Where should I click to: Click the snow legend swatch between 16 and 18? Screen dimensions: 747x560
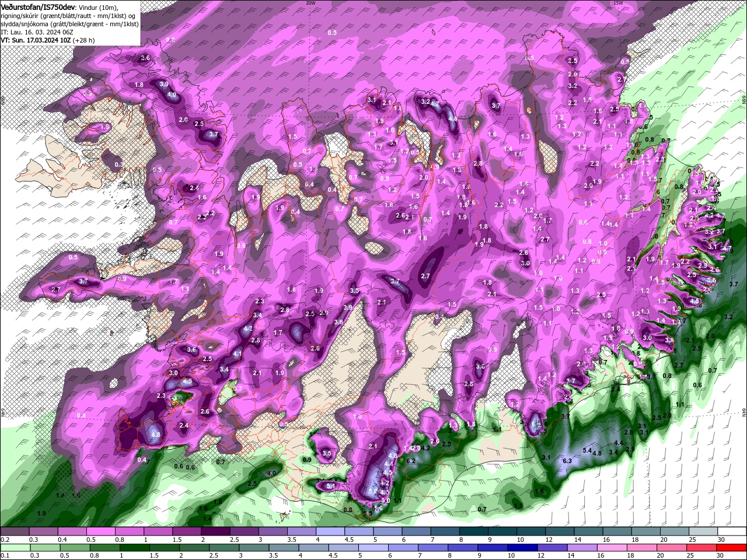[617, 531]
